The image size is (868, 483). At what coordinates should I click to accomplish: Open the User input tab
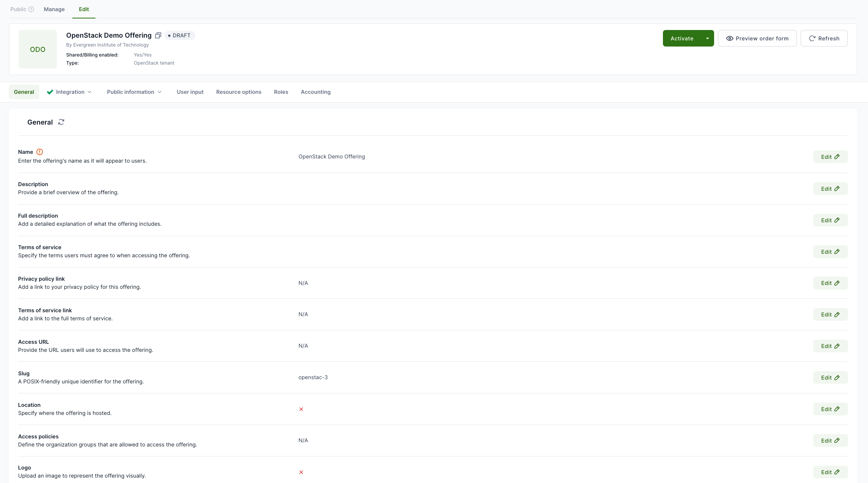[x=190, y=92]
